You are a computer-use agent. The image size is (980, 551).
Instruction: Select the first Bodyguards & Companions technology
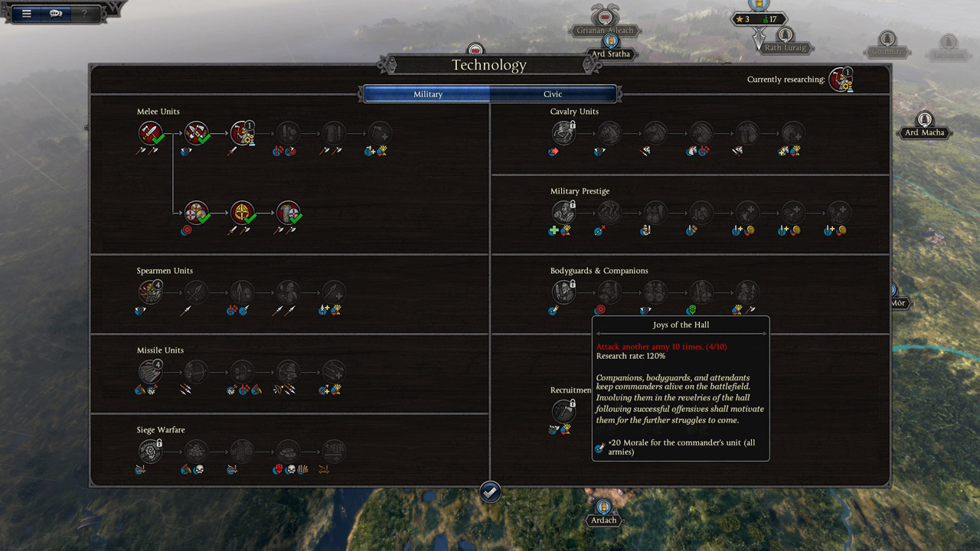564,292
